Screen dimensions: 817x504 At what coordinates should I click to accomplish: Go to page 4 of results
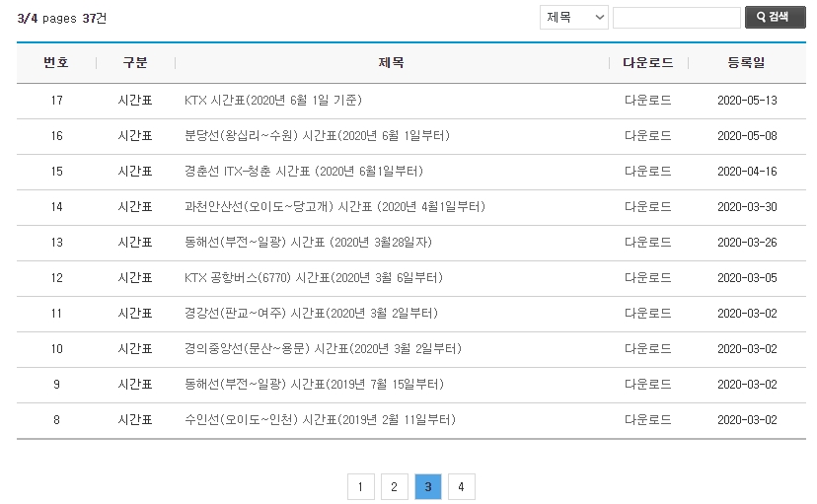pos(461,487)
